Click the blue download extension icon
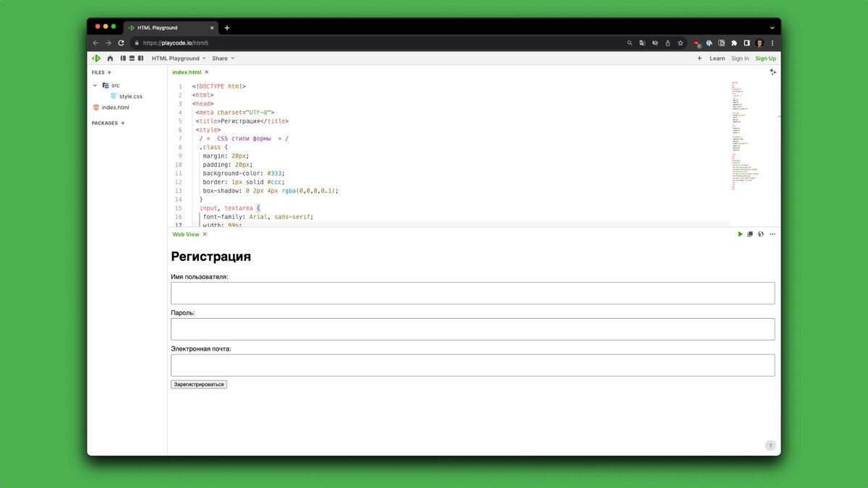This screenshot has height=488, width=868. click(710, 43)
